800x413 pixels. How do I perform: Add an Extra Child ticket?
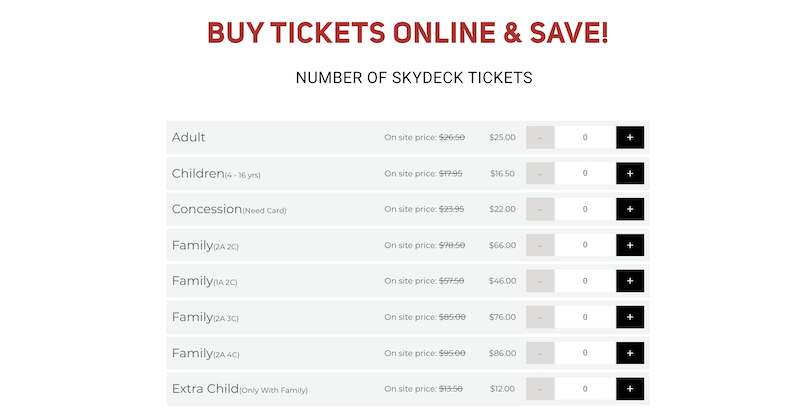(x=630, y=388)
